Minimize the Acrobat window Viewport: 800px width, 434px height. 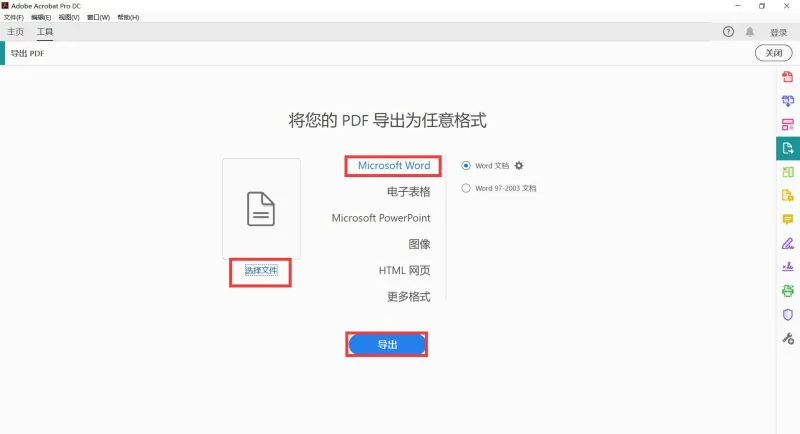738,6
